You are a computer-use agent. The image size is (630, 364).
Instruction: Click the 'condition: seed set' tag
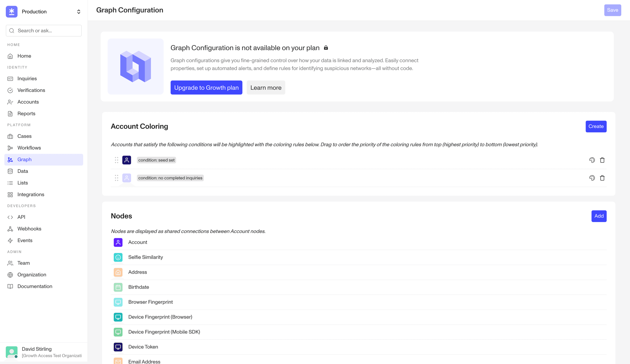tap(156, 160)
